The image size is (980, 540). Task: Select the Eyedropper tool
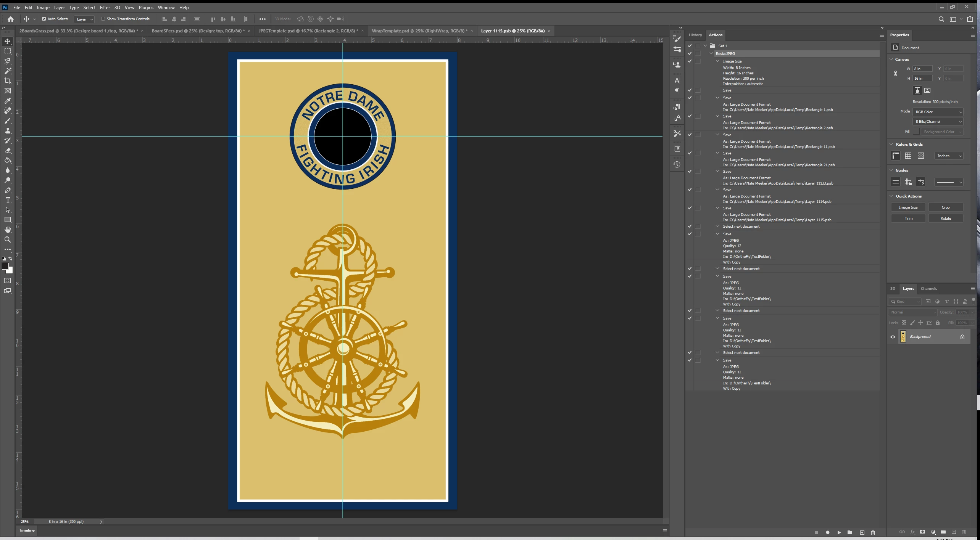pos(8,101)
